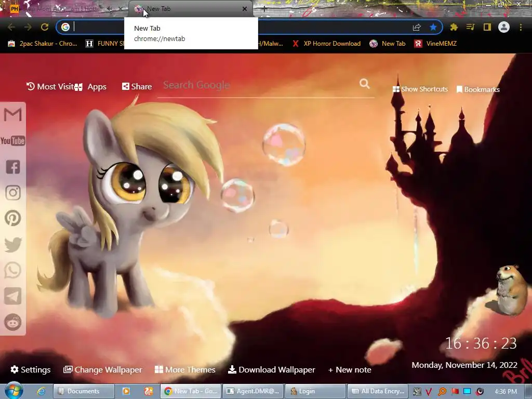The height and width of the screenshot is (399, 532).
Task: Go forward to next page
Action: pyautogui.click(x=28, y=27)
